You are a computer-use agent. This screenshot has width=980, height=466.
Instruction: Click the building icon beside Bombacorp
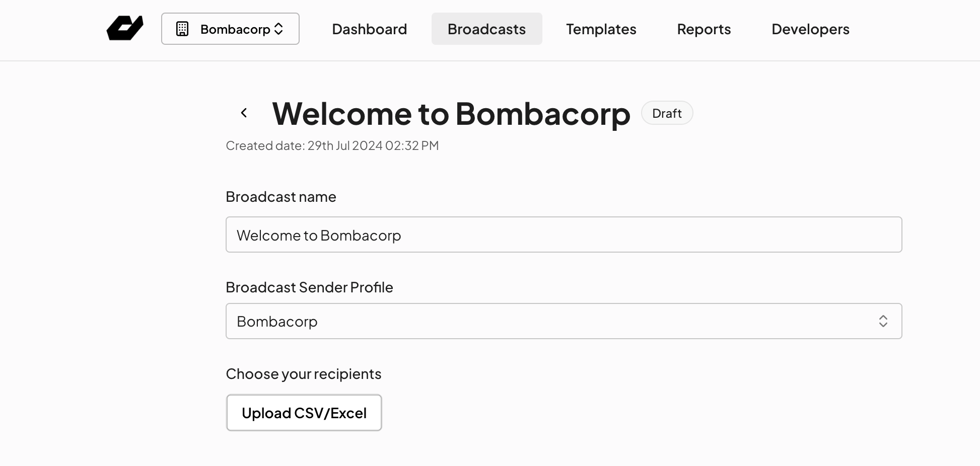182,29
